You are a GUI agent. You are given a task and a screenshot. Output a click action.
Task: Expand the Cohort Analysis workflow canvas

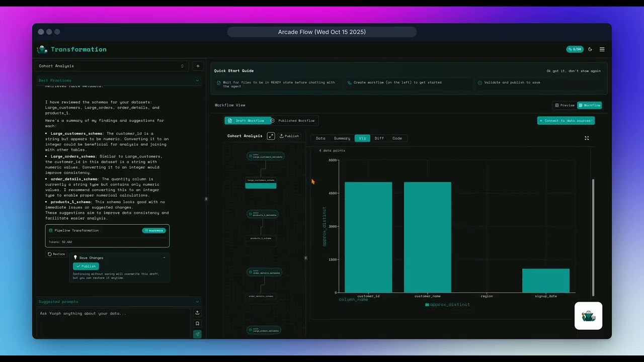[x=271, y=136]
